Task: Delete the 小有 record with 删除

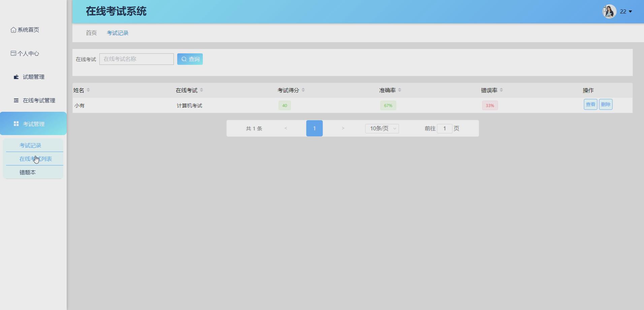Action: tap(606, 104)
